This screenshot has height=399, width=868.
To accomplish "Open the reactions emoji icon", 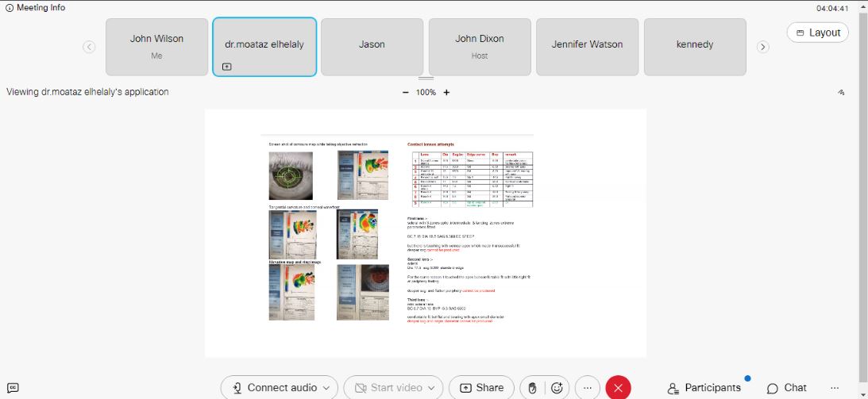I will (557, 388).
